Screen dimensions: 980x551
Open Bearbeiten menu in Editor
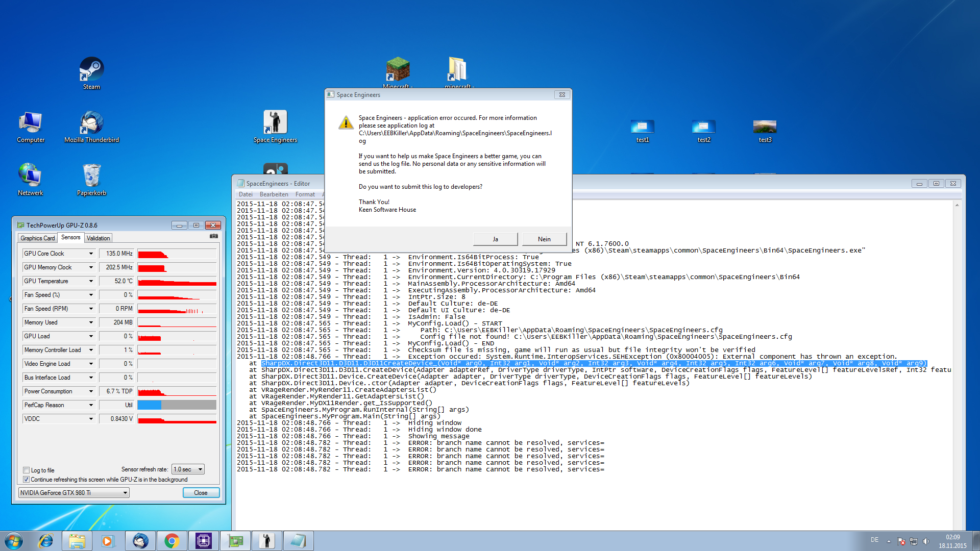click(274, 194)
